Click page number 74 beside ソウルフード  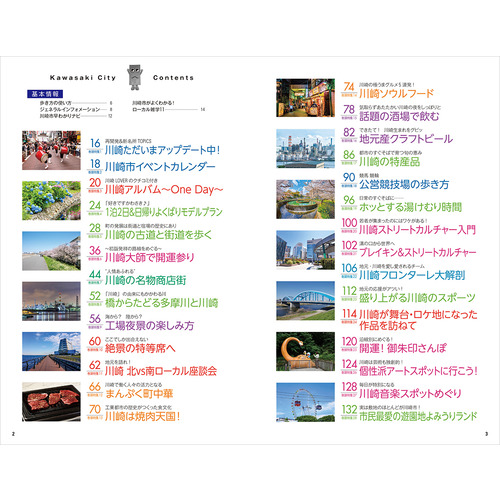349,87
